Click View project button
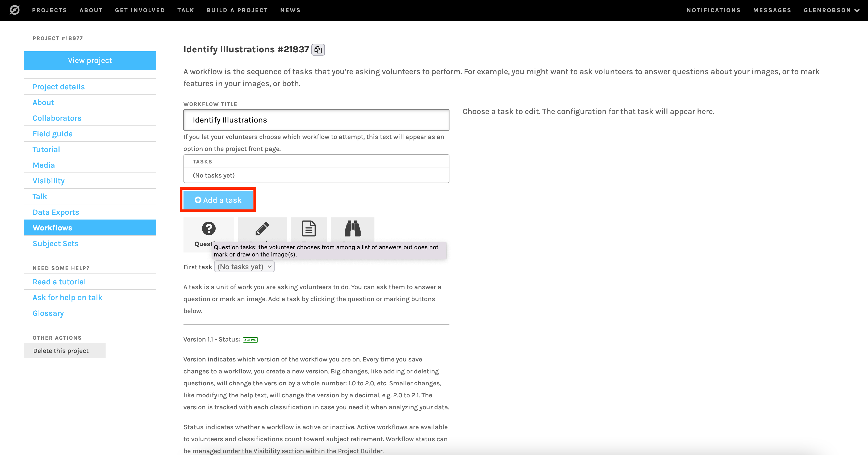The height and width of the screenshot is (455, 868). [x=90, y=60]
